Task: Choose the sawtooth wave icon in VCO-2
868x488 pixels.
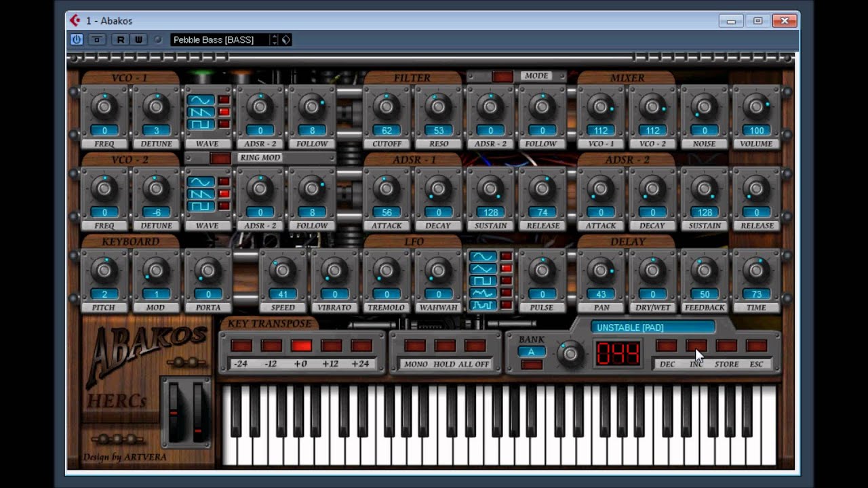Action: [x=201, y=194]
